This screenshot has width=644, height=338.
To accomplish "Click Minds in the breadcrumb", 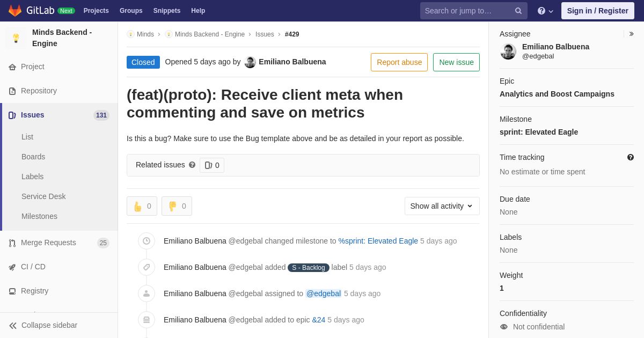I will pos(145,34).
